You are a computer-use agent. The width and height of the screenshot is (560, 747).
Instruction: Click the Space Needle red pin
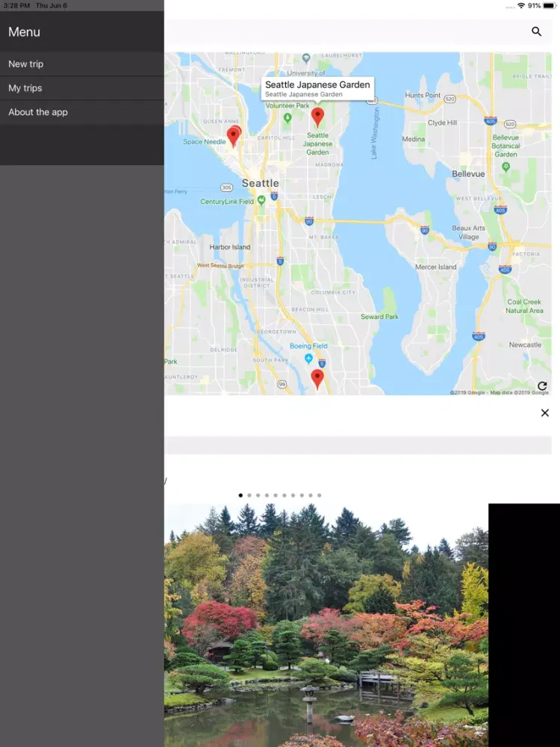click(233, 137)
